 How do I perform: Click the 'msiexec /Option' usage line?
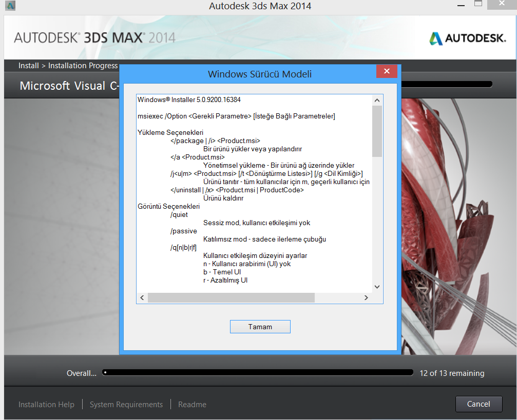tap(236, 116)
